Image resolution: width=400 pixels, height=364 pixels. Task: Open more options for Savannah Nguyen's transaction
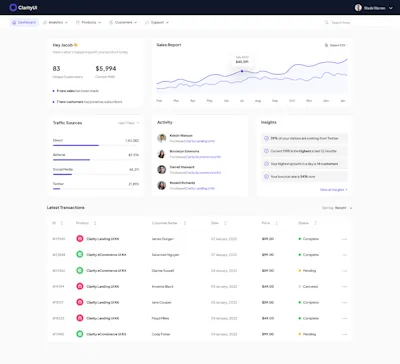tap(344, 255)
